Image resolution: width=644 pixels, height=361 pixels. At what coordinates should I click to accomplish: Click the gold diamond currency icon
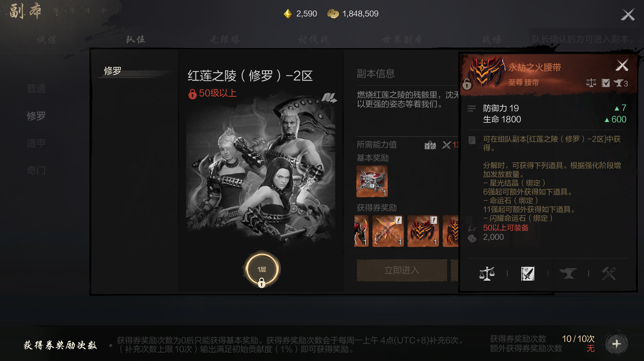(288, 14)
